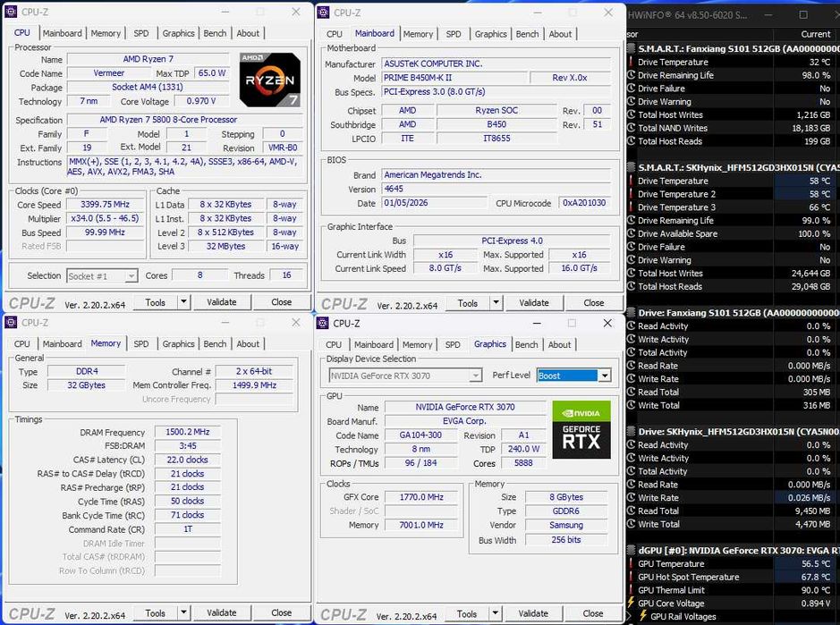Switch to Bench tab in the Memory window
The image size is (840, 625).
215,344
